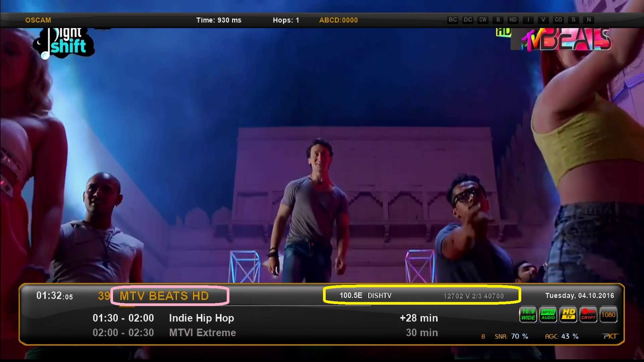The width and height of the screenshot is (644, 362).
Task: Select the OSCAM label in top bar
Action: click(38, 20)
